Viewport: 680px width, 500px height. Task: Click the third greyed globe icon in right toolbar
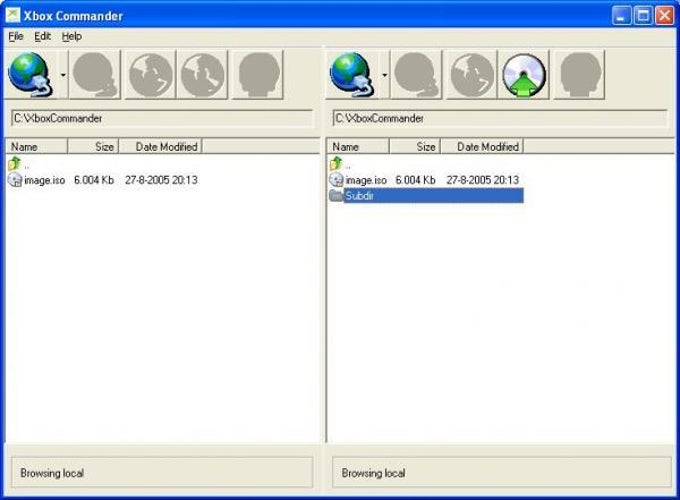point(471,75)
